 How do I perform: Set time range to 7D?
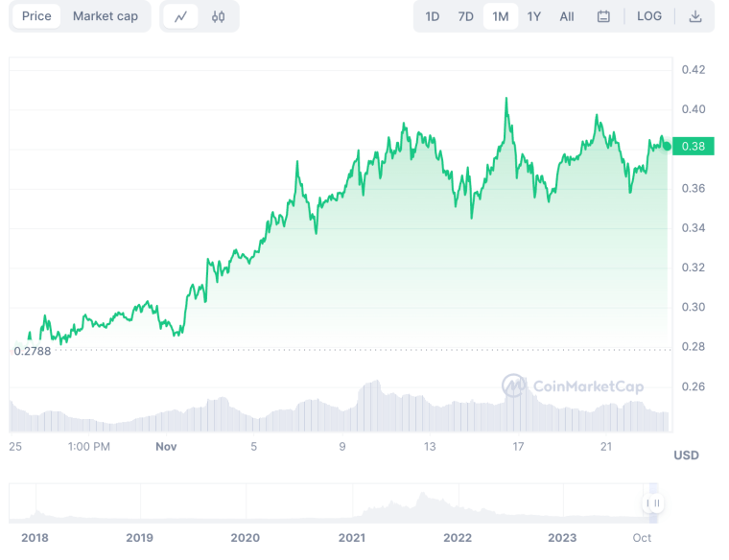pyautogui.click(x=465, y=16)
